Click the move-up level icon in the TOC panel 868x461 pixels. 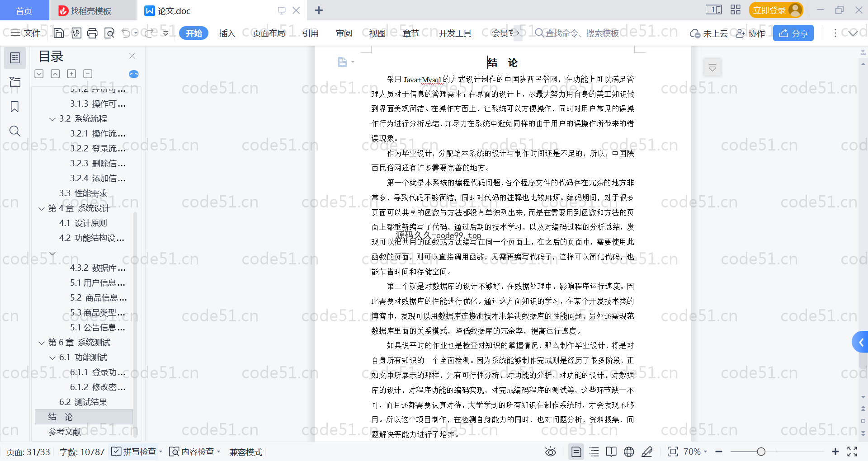55,74
